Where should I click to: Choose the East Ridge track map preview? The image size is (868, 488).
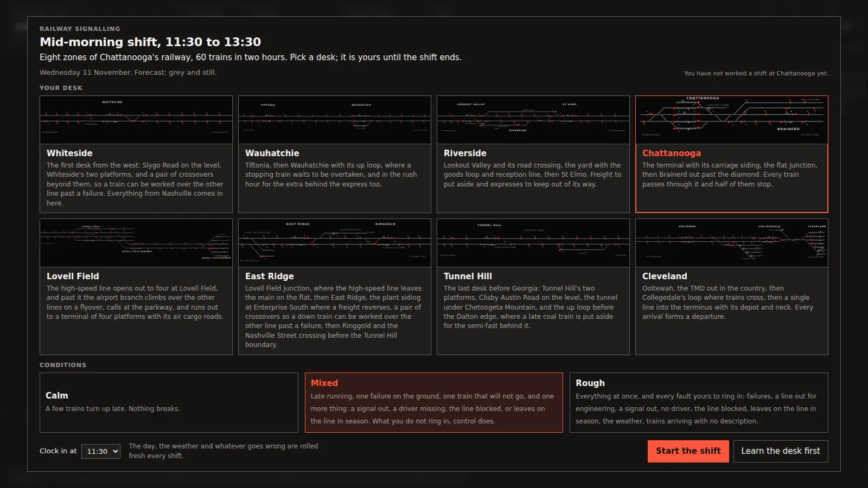pyautogui.click(x=335, y=243)
